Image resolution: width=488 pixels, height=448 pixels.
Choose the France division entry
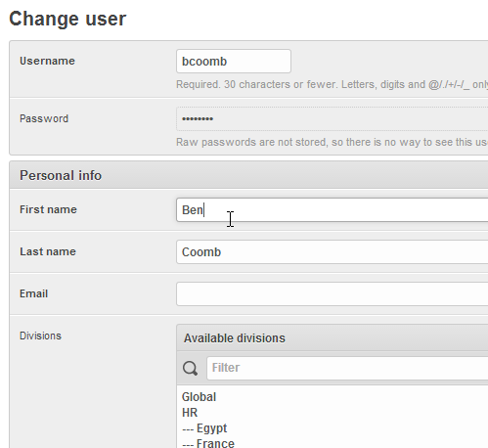tap(208, 443)
